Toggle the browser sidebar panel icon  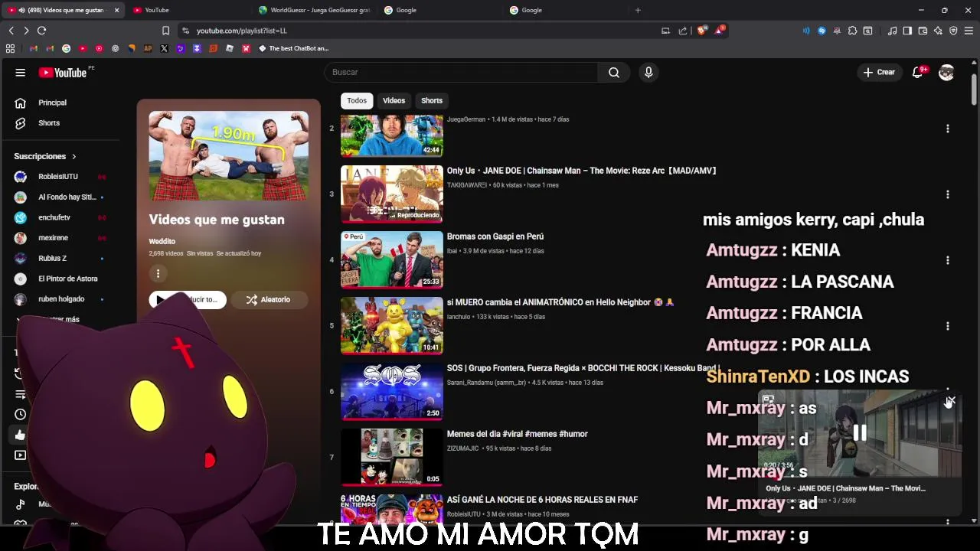coord(907,31)
